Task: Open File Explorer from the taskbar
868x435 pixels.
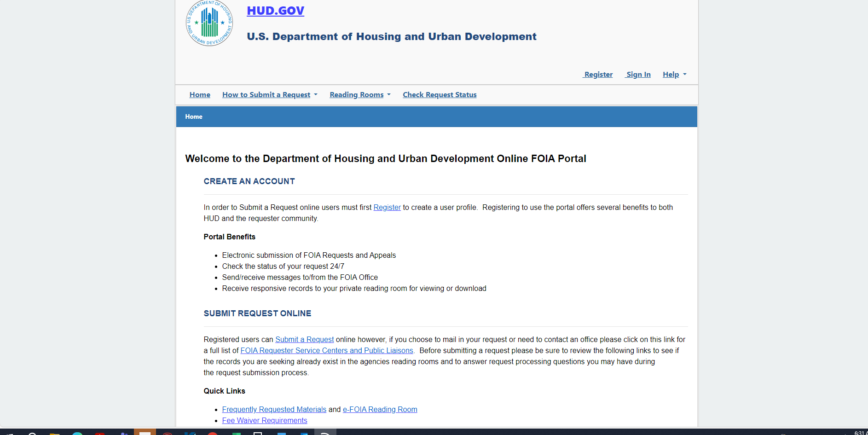Action: point(55,433)
